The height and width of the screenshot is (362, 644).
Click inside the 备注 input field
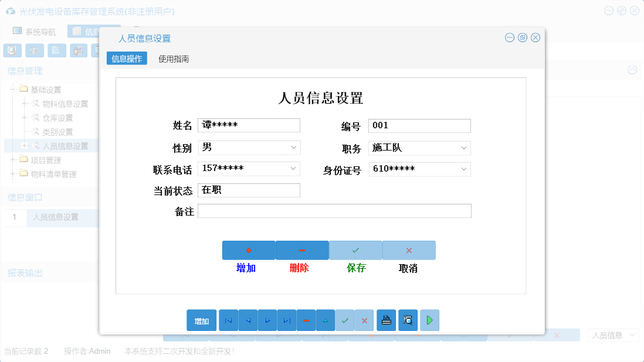click(334, 210)
